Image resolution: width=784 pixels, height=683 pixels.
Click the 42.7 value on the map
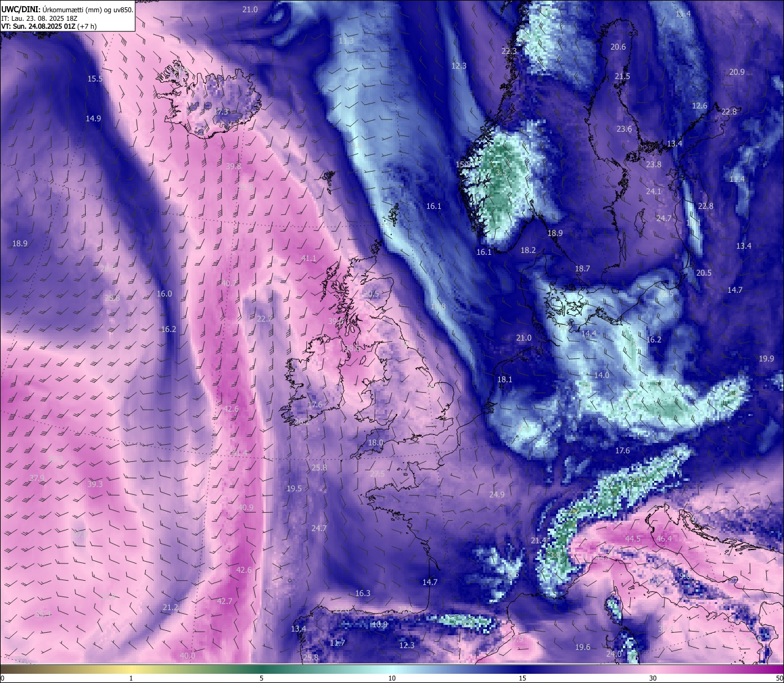click(225, 601)
